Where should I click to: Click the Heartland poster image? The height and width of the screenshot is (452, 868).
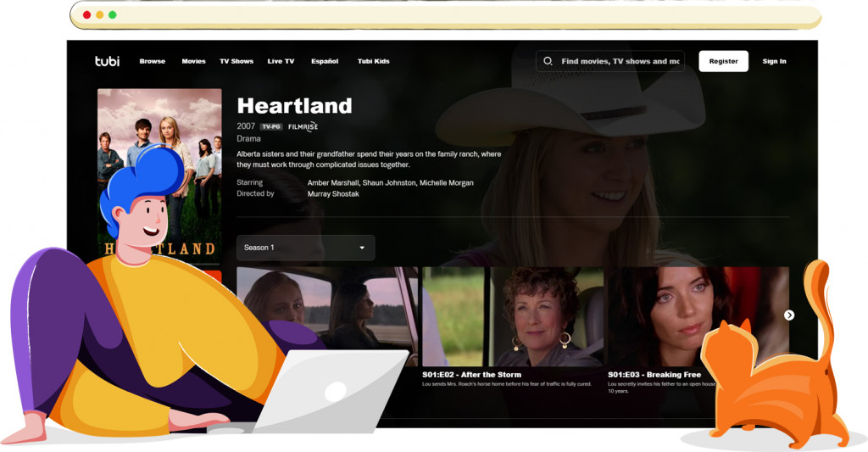click(x=159, y=176)
